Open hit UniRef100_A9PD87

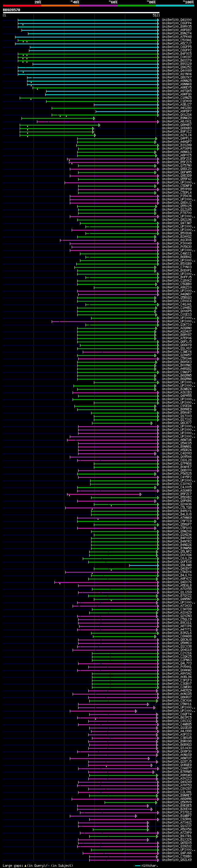(177, 30)
